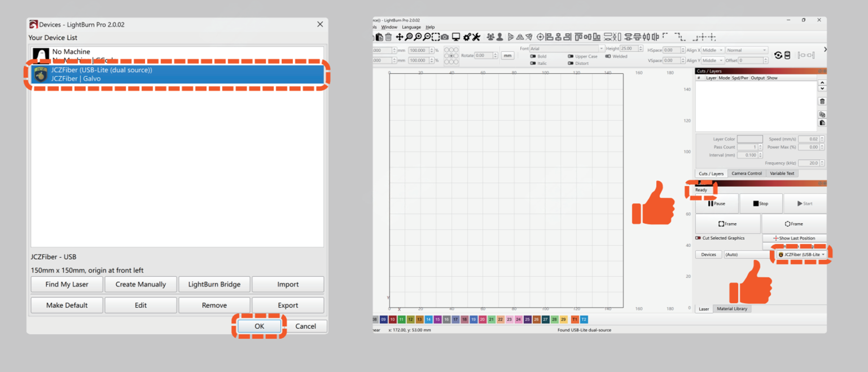Open the gears settings icon in toolbar

click(467, 37)
